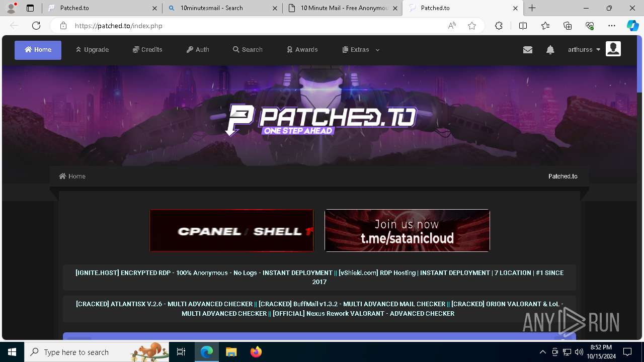Open a new browser tab
Viewport: 644px width, 362px height.
532,8
